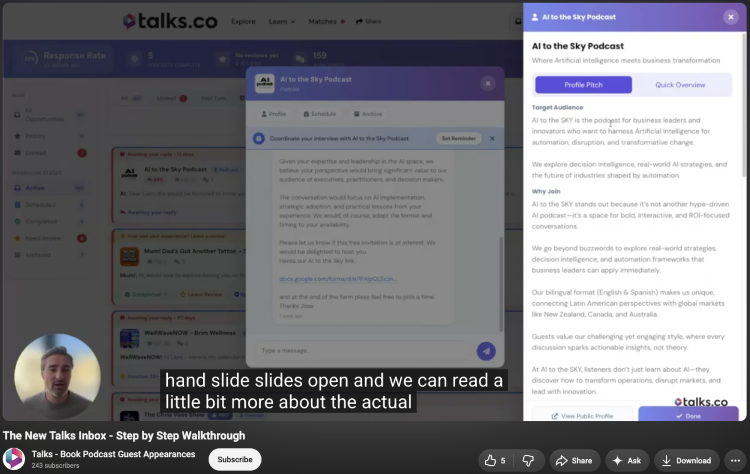Select Active workflow stage

[49, 187]
